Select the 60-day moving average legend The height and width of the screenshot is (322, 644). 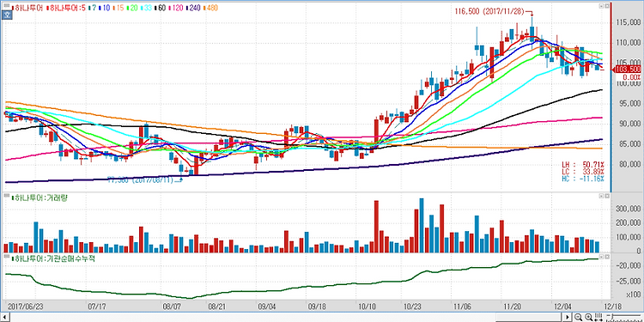tap(161, 8)
